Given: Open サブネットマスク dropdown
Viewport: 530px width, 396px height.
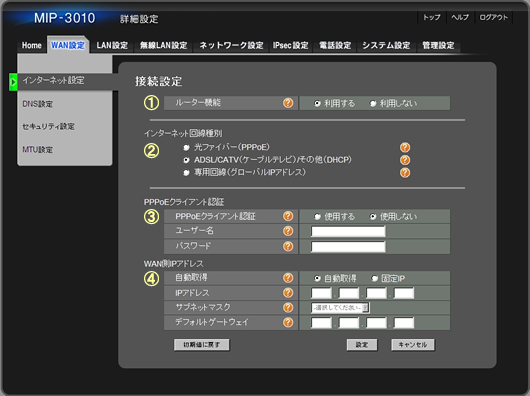Looking at the screenshot, I should pyautogui.click(x=340, y=308).
